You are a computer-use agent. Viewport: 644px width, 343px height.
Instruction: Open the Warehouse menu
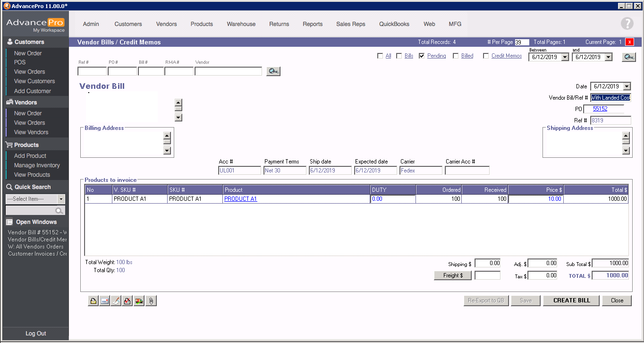coord(241,24)
